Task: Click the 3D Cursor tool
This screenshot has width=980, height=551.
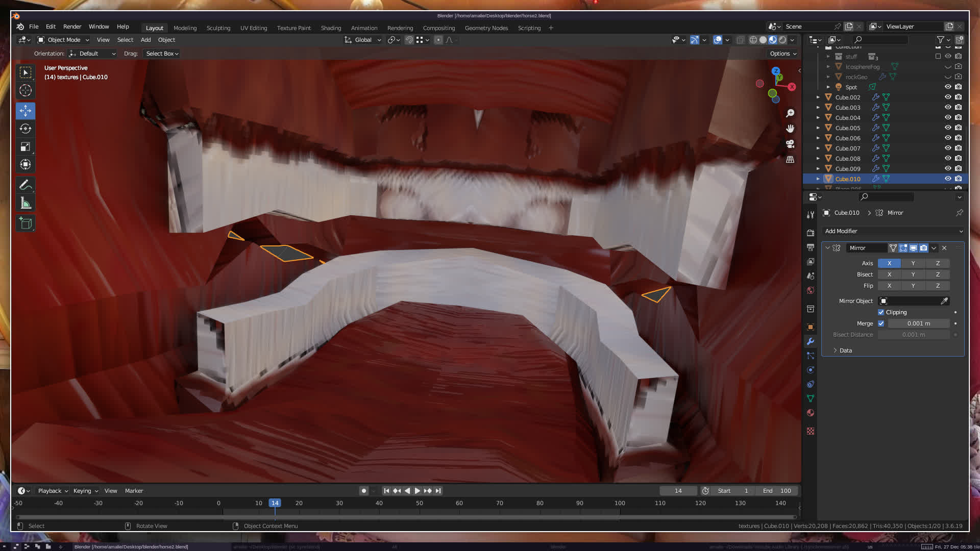Action: (x=26, y=91)
